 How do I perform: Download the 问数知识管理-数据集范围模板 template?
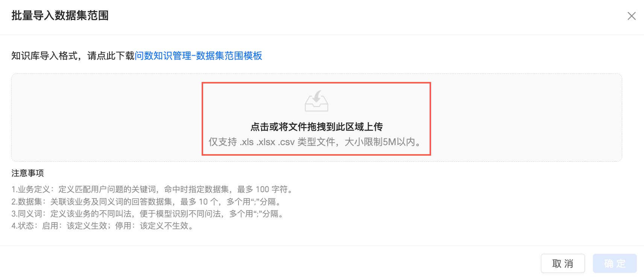tap(198, 56)
